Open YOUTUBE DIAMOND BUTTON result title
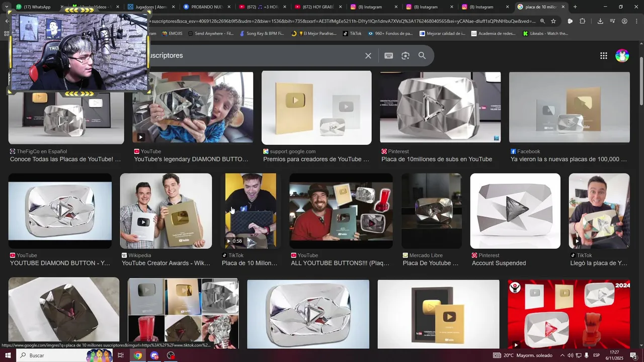 click(60, 263)
